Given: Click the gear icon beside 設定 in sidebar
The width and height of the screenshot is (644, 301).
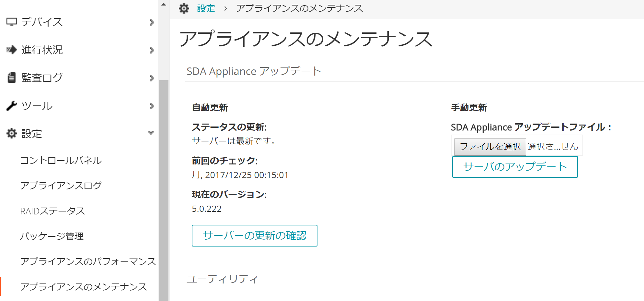Looking at the screenshot, I should 12,133.
